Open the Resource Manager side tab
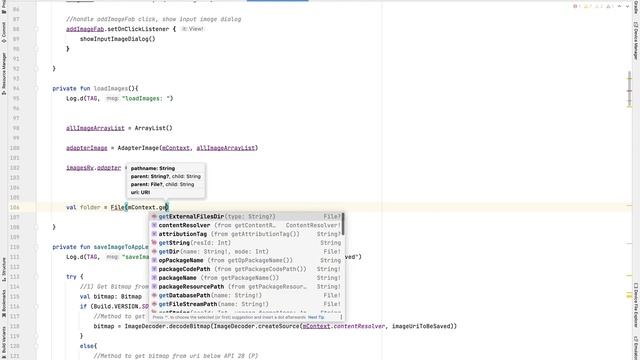Viewport: 640px width, 360px height. pos(4,74)
